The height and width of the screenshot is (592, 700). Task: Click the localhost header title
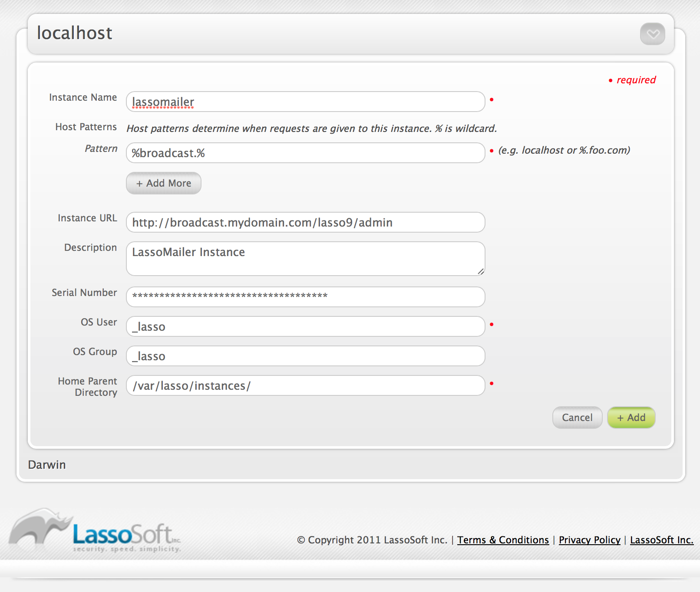point(75,33)
